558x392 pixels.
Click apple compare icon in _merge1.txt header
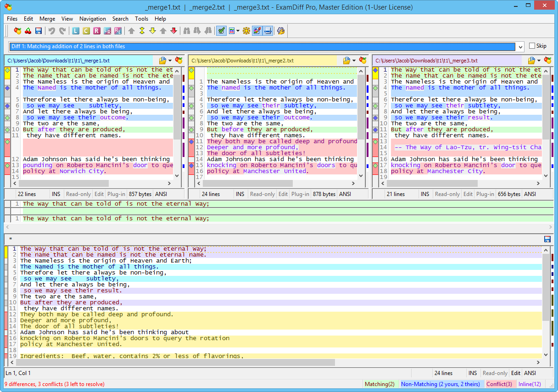click(x=179, y=61)
